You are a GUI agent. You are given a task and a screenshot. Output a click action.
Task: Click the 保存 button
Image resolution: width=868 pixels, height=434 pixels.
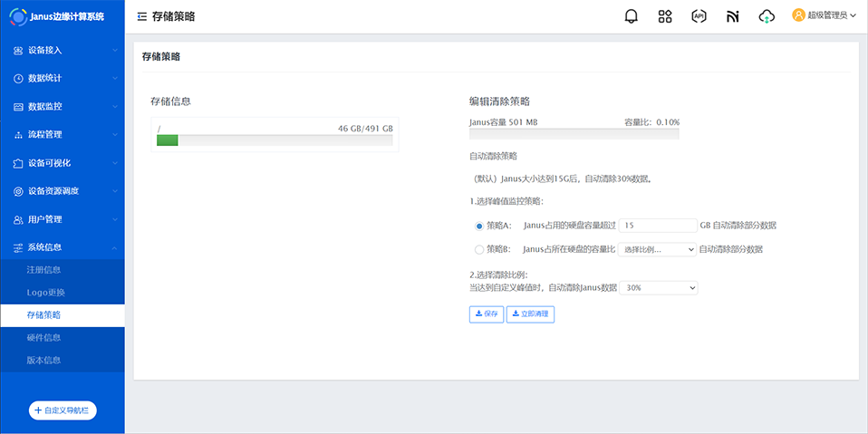point(487,313)
